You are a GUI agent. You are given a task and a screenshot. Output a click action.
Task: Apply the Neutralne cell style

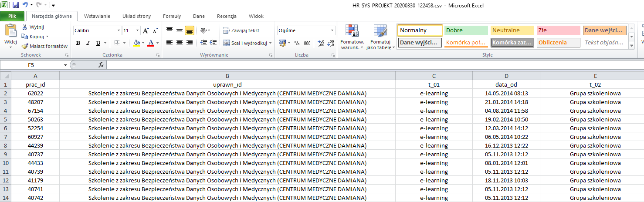click(512, 30)
